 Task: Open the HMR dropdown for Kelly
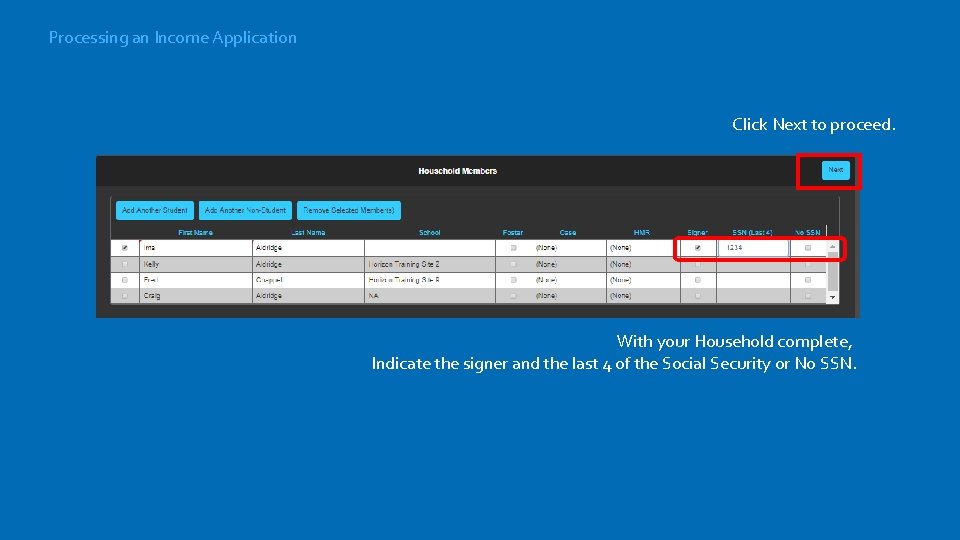click(x=643, y=264)
